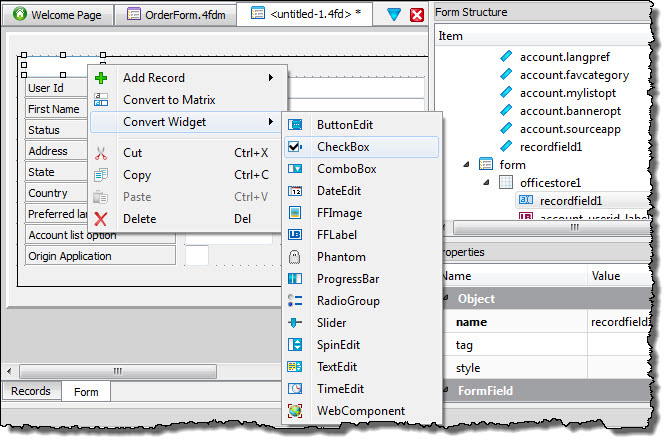Convert widget to ProgressBar
The height and width of the screenshot is (444, 670).
pyautogui.click(x=361, y=279)
